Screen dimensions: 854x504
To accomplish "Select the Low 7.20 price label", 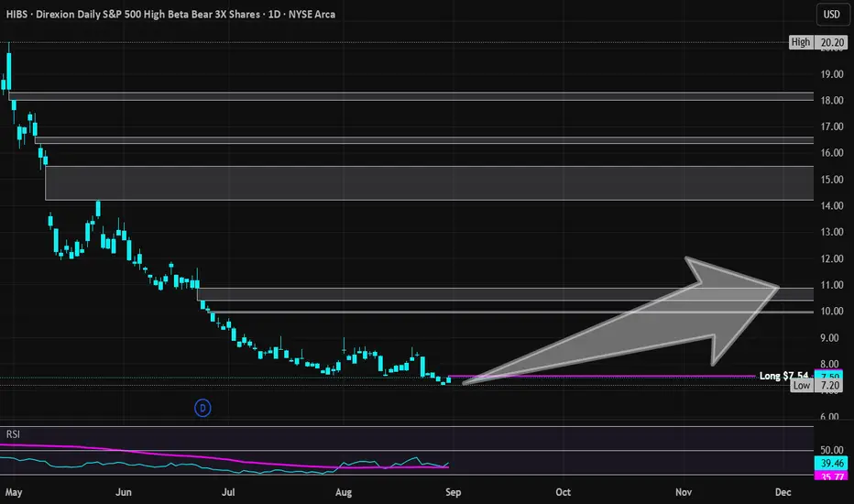I will pos(818,385).
